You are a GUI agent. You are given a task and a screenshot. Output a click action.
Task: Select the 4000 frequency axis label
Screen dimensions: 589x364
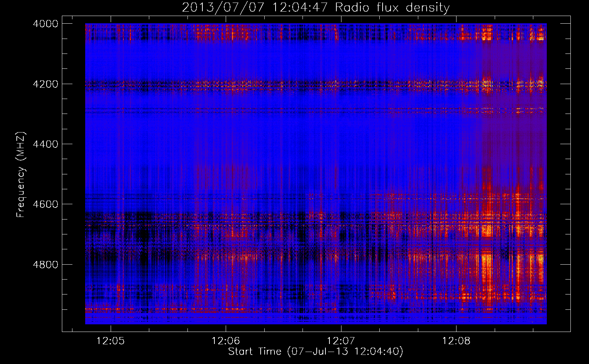(x=46, y=24)
